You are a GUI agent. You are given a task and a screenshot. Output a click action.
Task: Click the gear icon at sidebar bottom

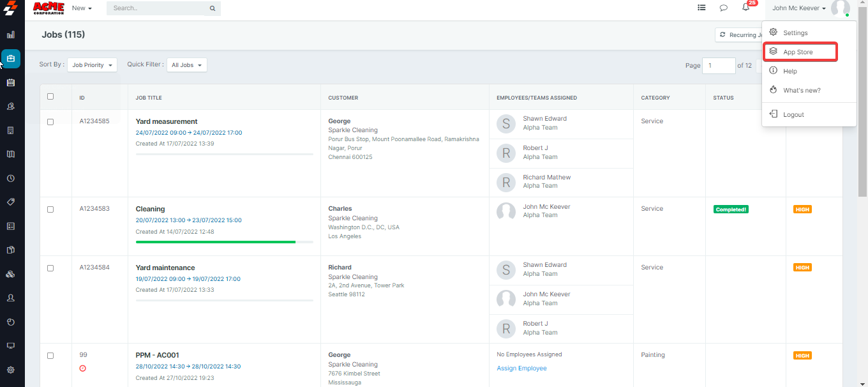point(11,370)
